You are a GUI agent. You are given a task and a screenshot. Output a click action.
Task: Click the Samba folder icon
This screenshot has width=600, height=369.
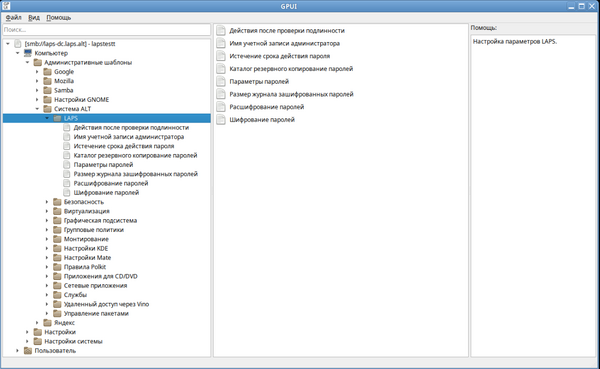(x=47, y=90)
